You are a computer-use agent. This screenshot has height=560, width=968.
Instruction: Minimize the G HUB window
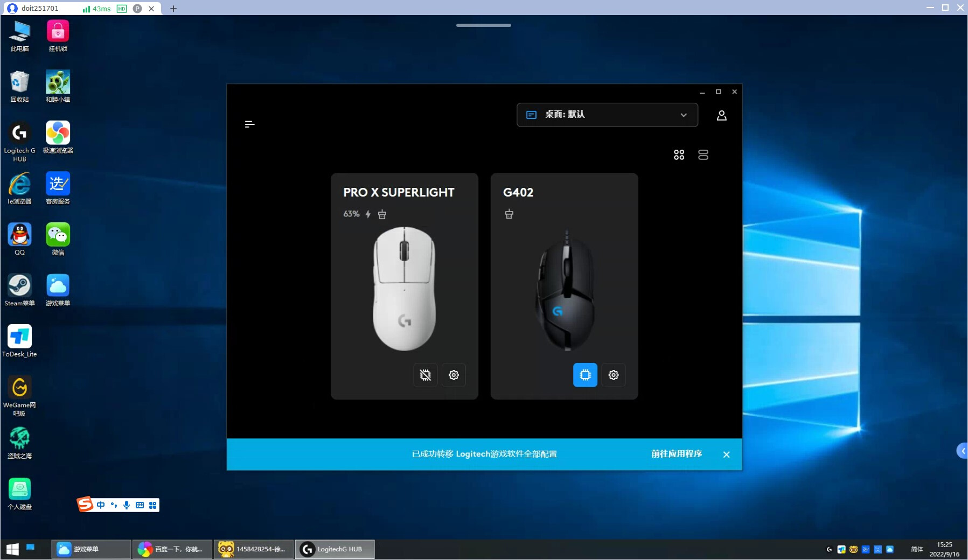click(702, 92)
